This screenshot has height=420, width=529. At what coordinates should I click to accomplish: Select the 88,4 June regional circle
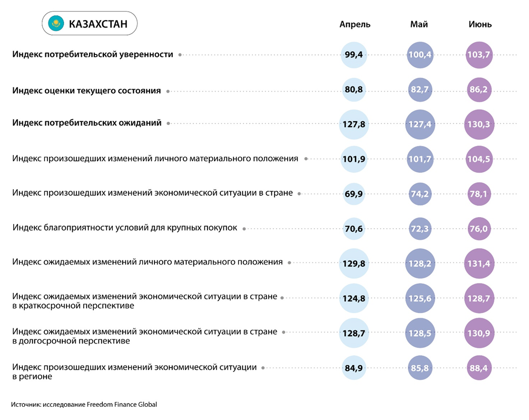pos(479,368)
